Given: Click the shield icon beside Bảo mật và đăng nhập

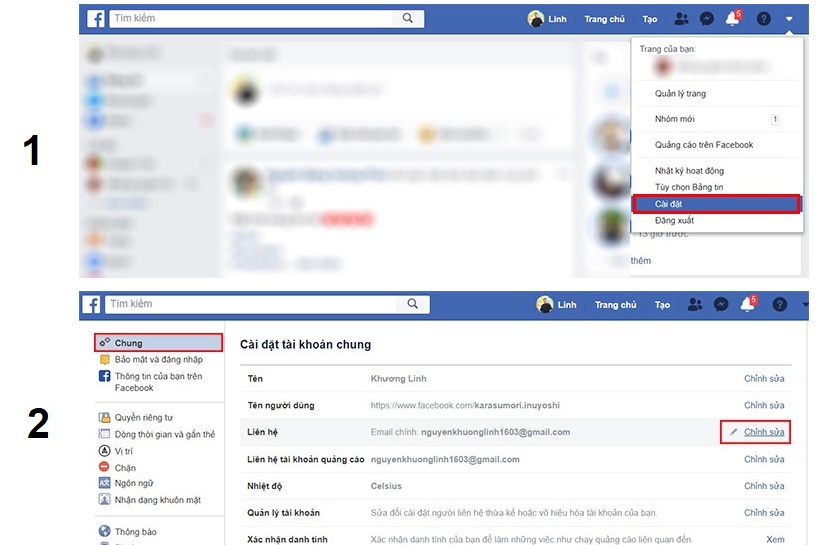Looking at the screenshot, I should click(104, 359).
